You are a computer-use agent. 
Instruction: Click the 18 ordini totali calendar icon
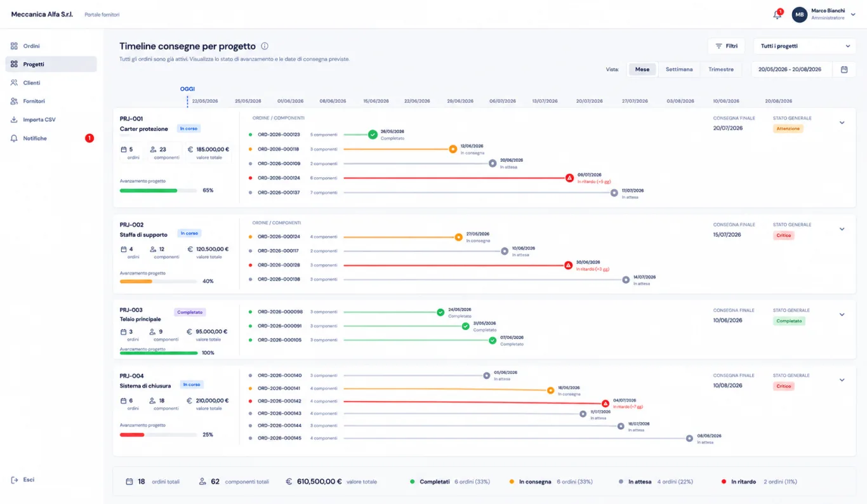pyautogui.click(x=129, y=482)
